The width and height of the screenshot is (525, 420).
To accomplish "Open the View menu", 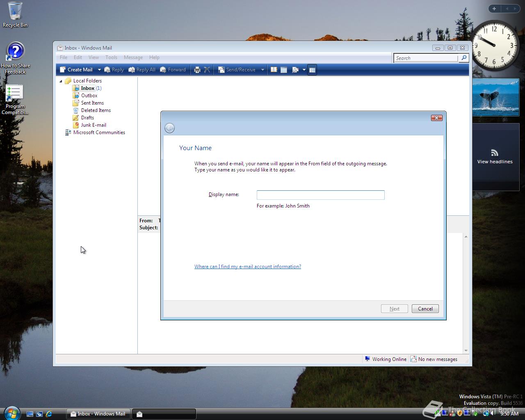I will point(94,57).
